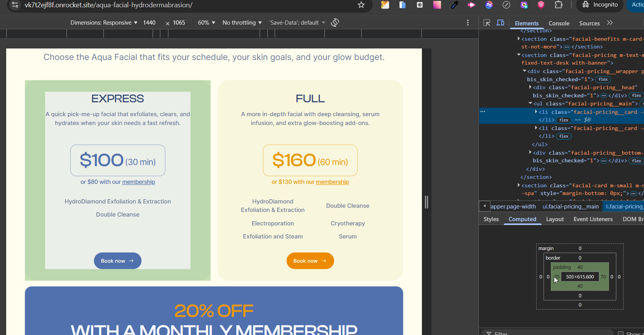Collapse the facial-pricing section node
This screenshot has height=335, width=644.
pyautogui.click(x=519, y=55)
